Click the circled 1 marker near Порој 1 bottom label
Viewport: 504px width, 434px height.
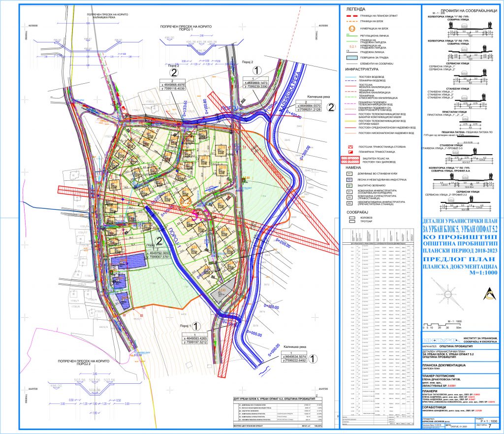point(196,327)
